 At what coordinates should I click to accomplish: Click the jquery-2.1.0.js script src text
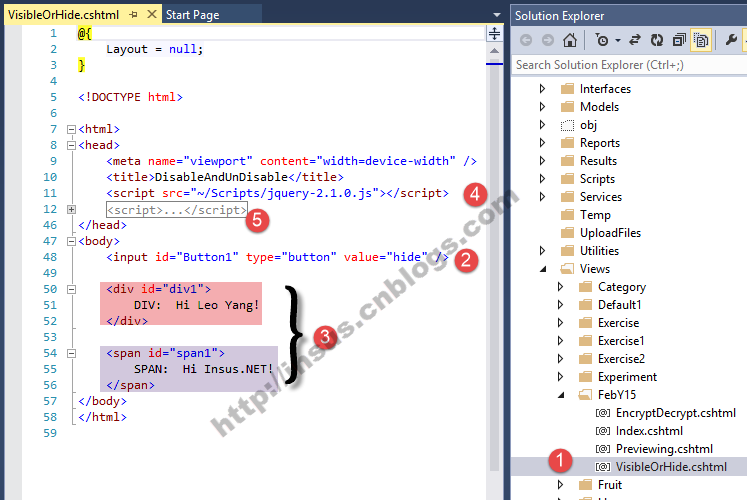[x=284, y=193]
